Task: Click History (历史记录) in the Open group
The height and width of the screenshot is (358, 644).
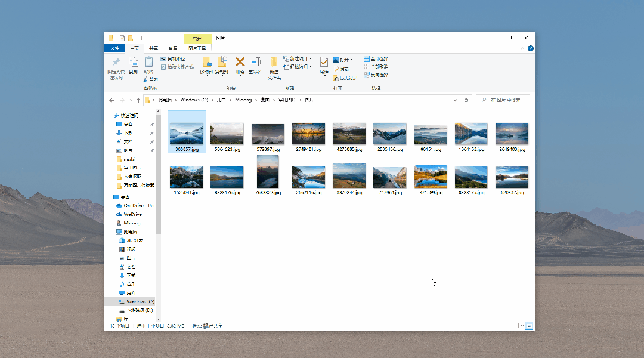Action: tap(345, 78)
